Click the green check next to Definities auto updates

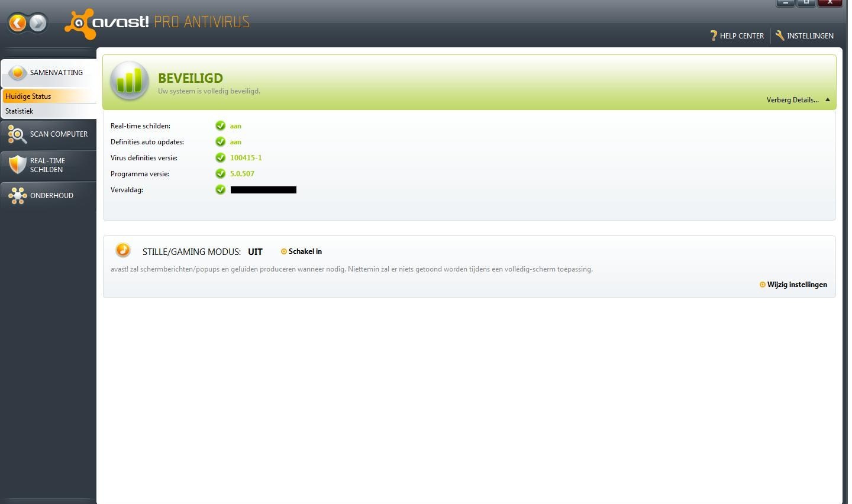point(221,141)
